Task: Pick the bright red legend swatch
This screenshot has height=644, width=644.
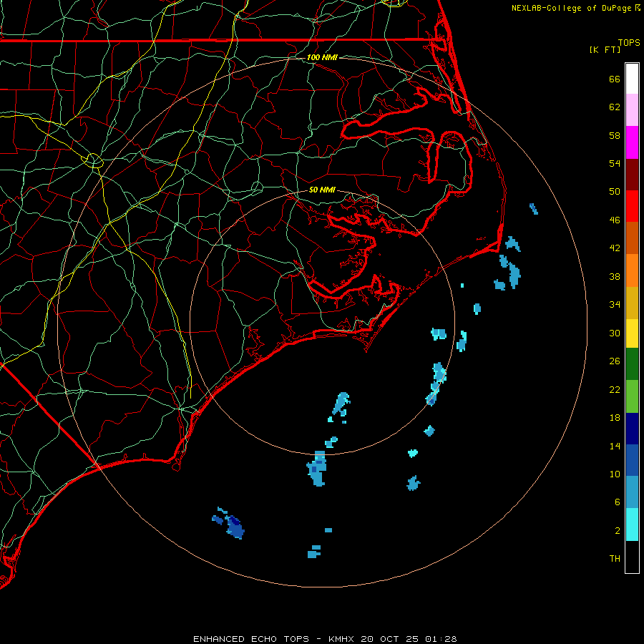Action: (x=632, y=206)
